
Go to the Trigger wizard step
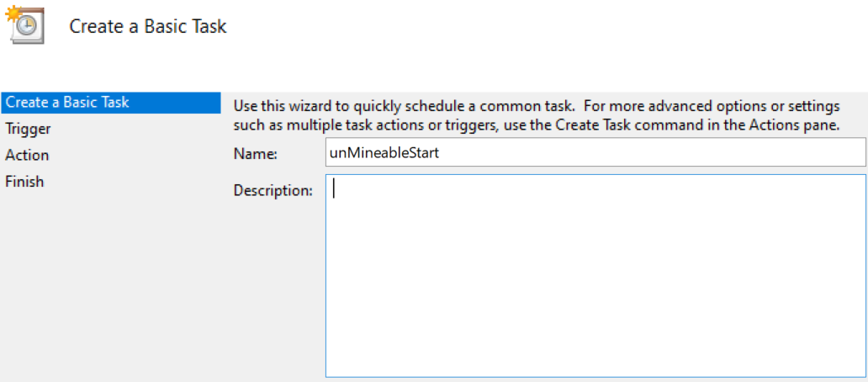point(28,129)
